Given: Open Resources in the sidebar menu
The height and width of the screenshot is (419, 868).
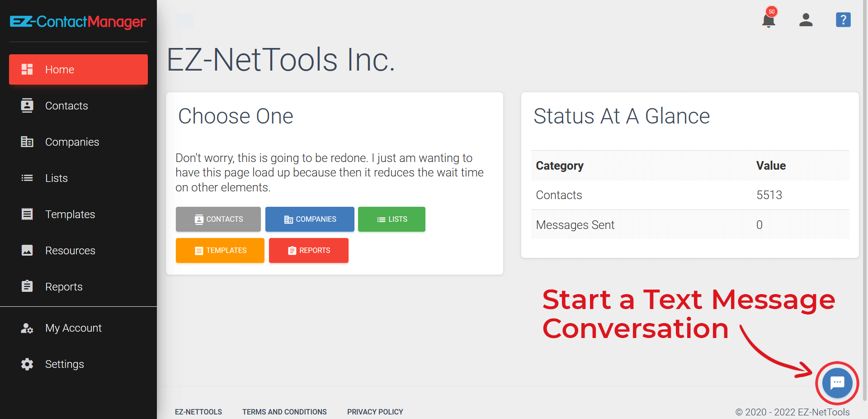Looking at the screenshot, I should (78, 250).
